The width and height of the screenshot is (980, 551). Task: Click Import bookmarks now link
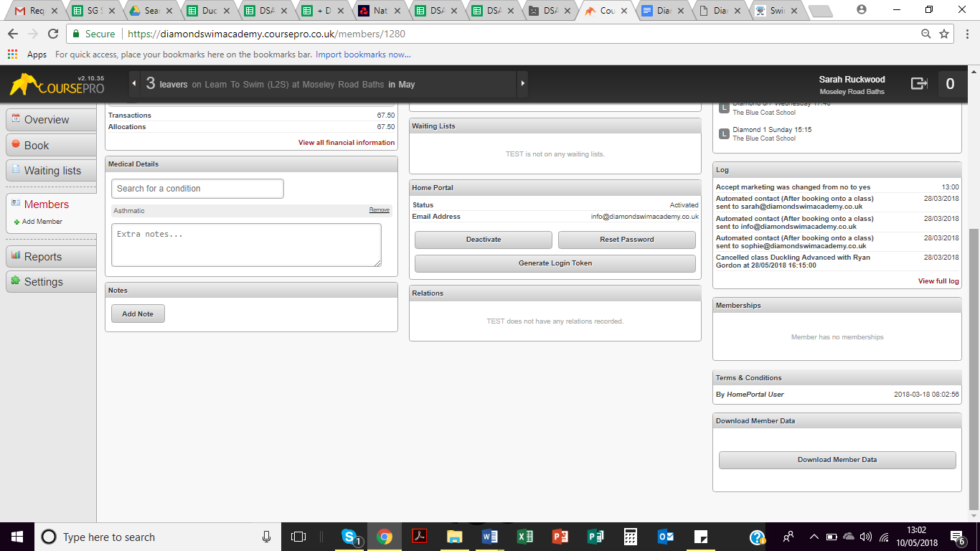click(363, 55)
